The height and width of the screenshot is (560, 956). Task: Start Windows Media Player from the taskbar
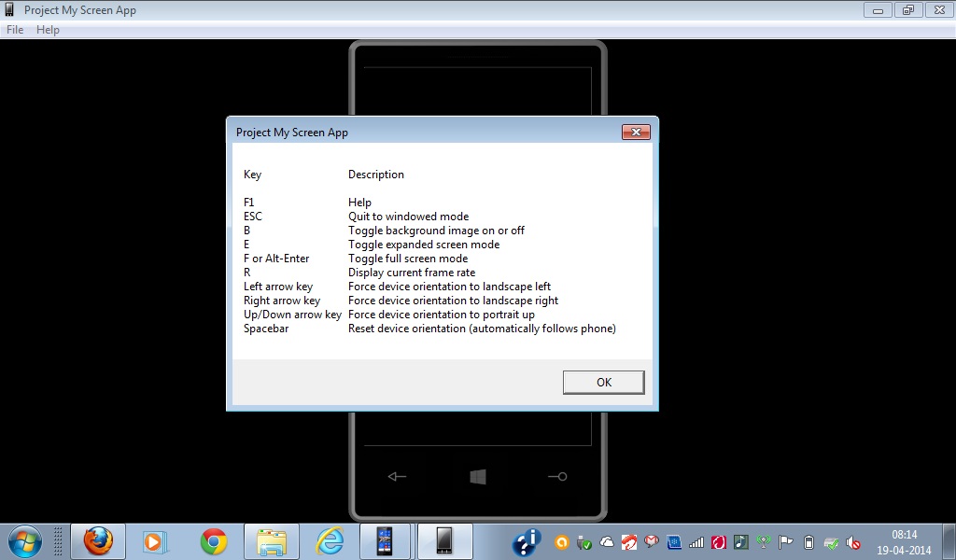click(x=155, y=541)
